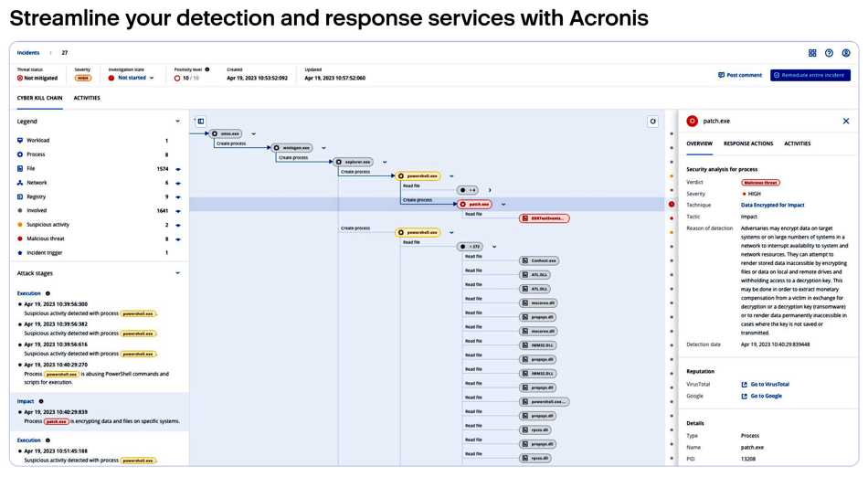Toggle Involved filter arrow in legend
The height and width of the screenshot is (477, 868).
click(x=178, y=211)
